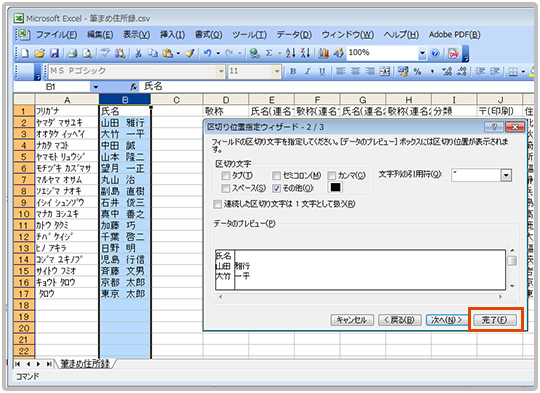Apply Currency style icon
This screenshot has height=393, width=540.
[403, 71]
